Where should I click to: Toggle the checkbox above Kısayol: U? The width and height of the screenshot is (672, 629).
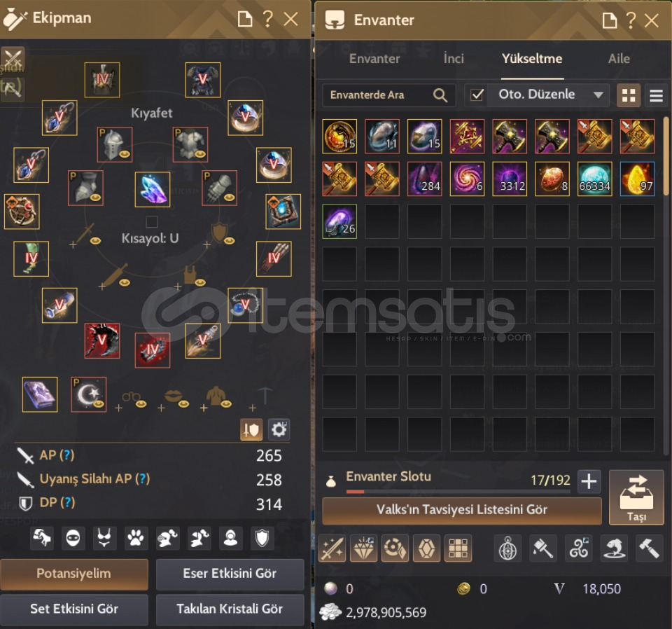coord(152,221)
